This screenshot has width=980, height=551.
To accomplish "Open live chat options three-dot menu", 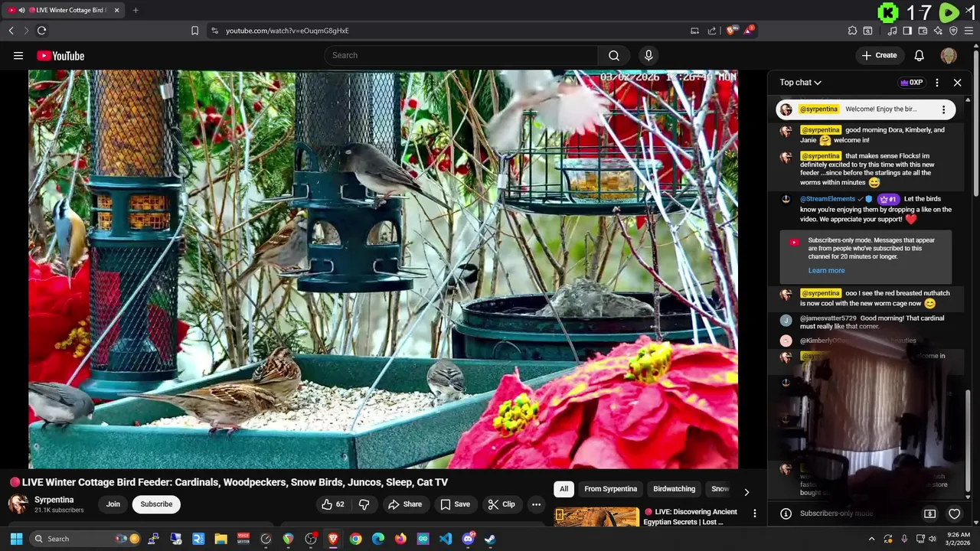I will 937,83.
